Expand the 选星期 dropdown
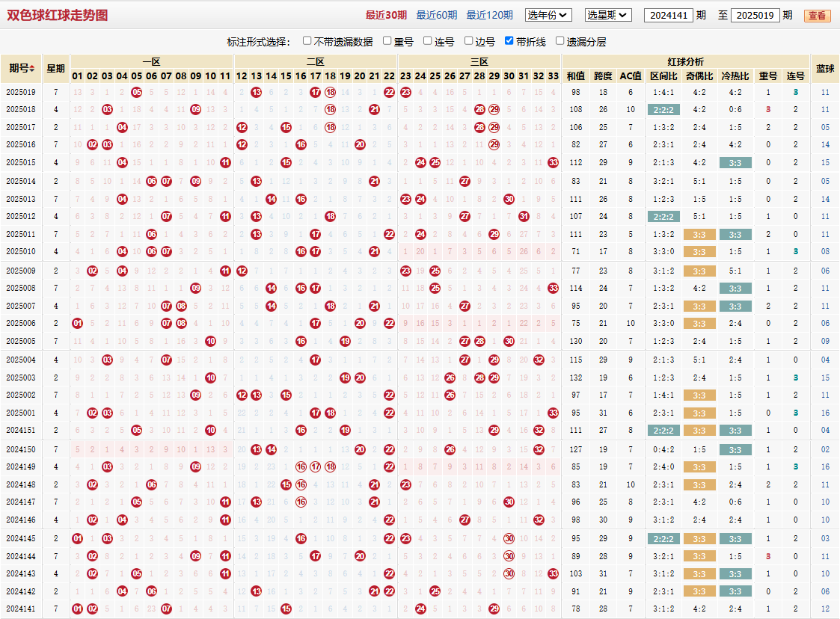The width and height of the screenshot is (840, 619). pyautogui.click(x=608, y=15)
